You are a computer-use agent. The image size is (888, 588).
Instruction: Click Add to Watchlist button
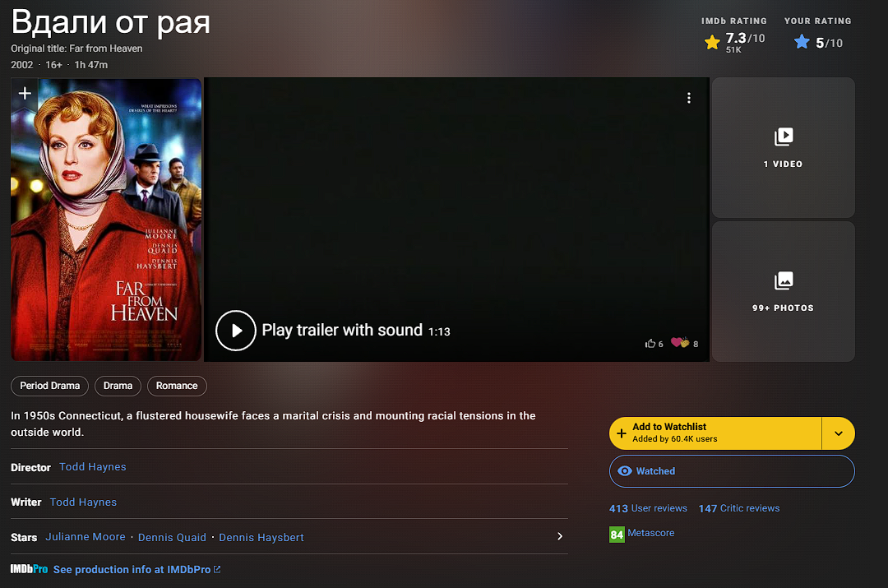coord(715,433)
